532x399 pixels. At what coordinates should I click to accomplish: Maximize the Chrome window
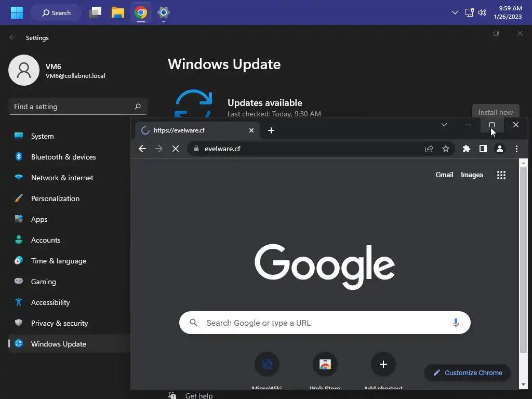tap(491, 125)
